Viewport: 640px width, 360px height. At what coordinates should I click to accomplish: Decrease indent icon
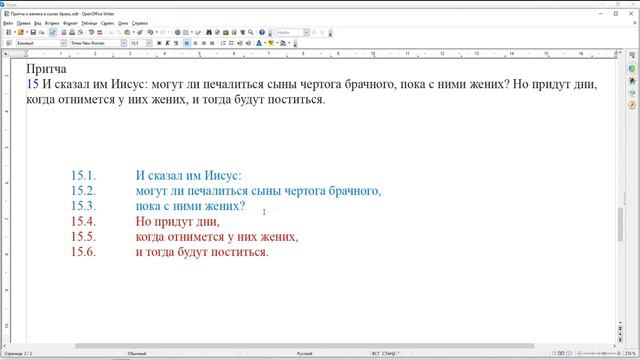tap(240, 43)
